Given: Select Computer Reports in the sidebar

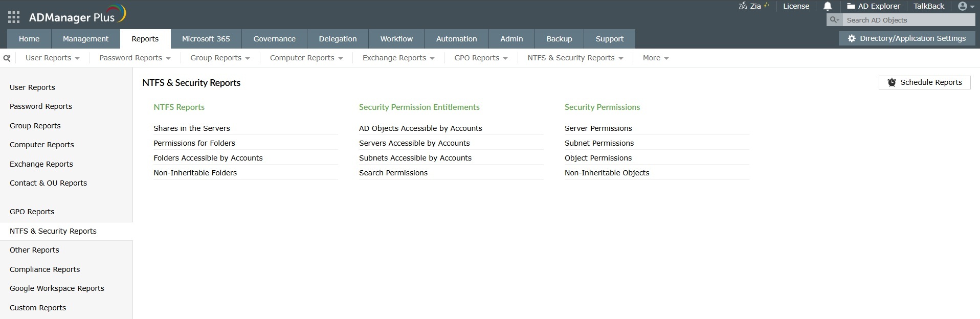Looking at the screenshot, I should tap(41, 145).
